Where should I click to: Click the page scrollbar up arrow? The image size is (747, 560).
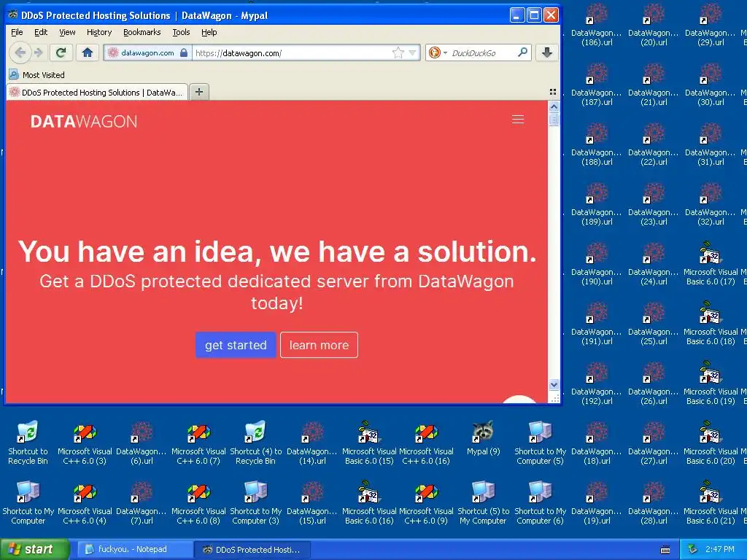[x=554, y=106]
